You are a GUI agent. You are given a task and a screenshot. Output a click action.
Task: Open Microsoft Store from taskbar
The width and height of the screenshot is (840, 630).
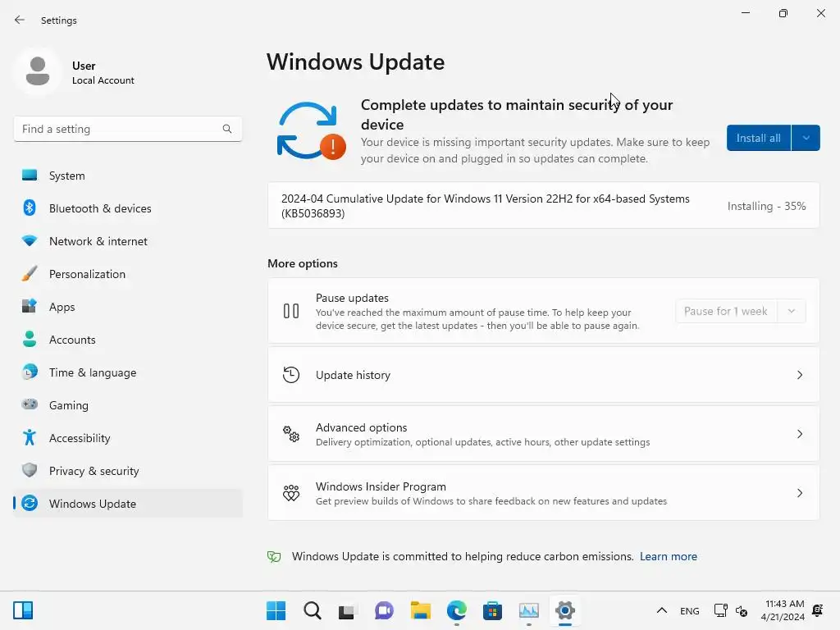click(x=492, y=610)
